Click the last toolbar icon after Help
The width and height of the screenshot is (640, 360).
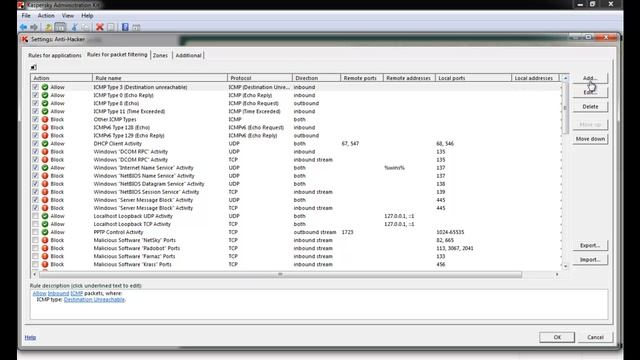tap(136, 27)
